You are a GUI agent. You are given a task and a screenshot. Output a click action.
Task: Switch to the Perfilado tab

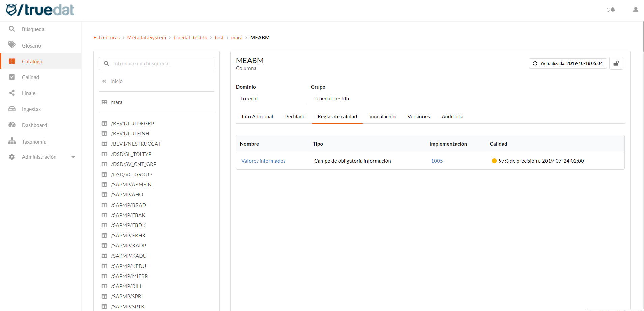[x=295, y=116]
